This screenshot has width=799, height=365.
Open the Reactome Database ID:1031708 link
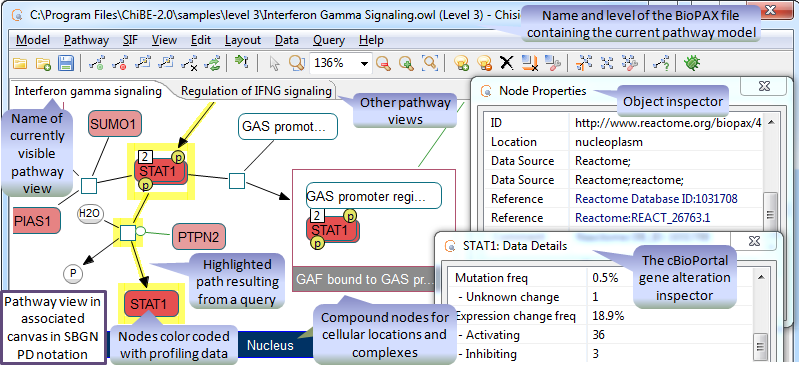point(656,198)
